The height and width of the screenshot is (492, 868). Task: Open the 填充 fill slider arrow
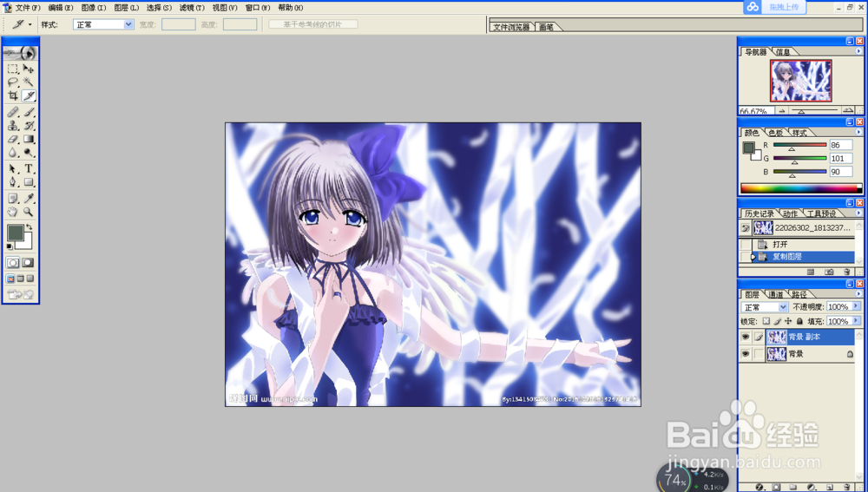(x=857, y=320)
